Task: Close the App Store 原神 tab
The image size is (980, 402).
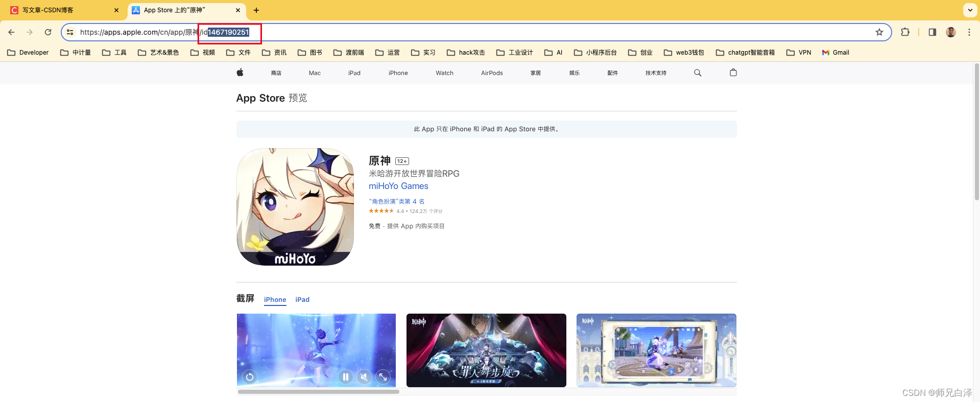Action: 238,10
